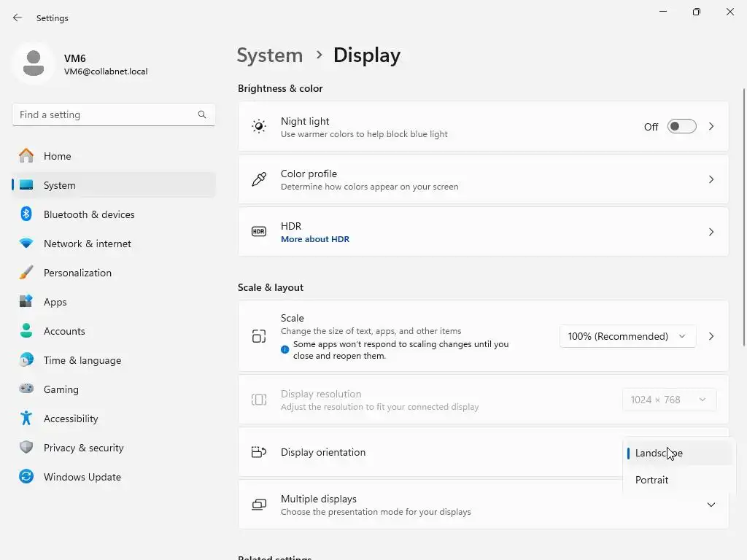Click the Gaming controller icon
Screen dimensions: 747x560
pos(26,389)
